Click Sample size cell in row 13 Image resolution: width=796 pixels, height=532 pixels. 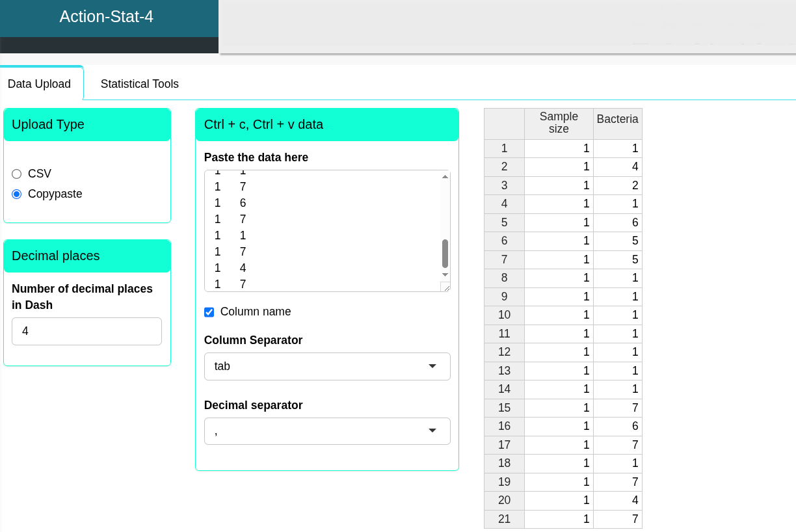tap(559, 371)
